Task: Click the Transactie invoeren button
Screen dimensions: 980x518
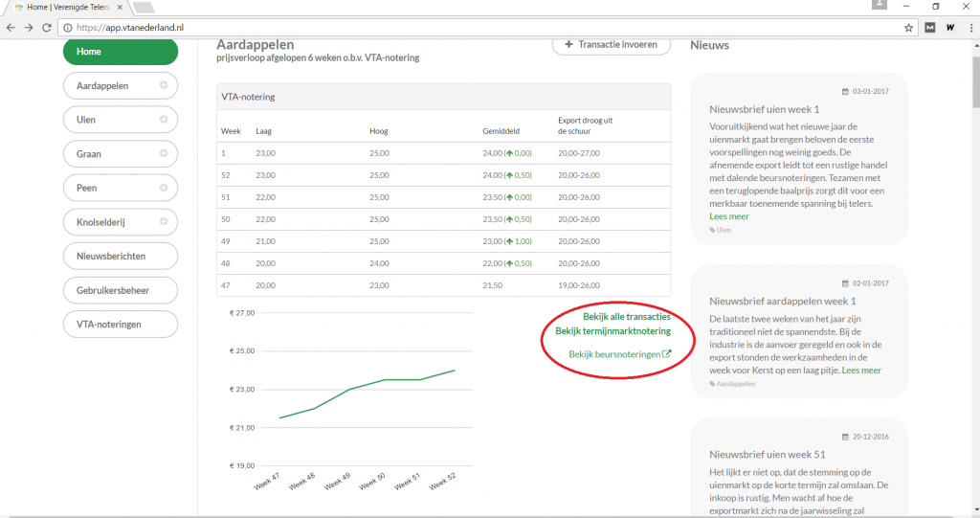Action: pyautogui.click(x=612, y=44)
